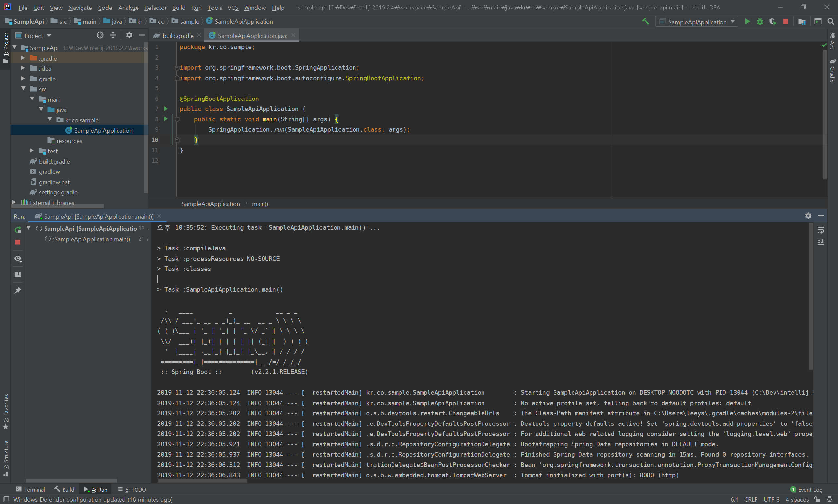Click the run gutter arrow beside main method
The image size is (838, 504).
pos(166,119)
